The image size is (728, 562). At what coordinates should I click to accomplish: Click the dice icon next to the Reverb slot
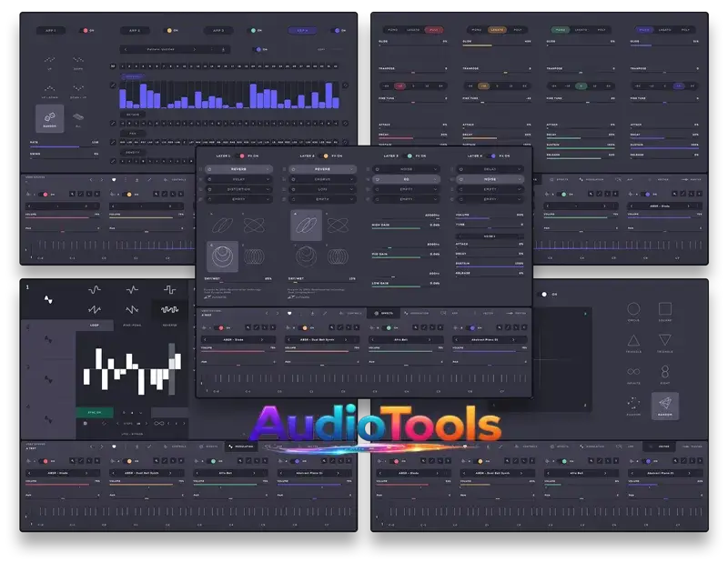207,167
